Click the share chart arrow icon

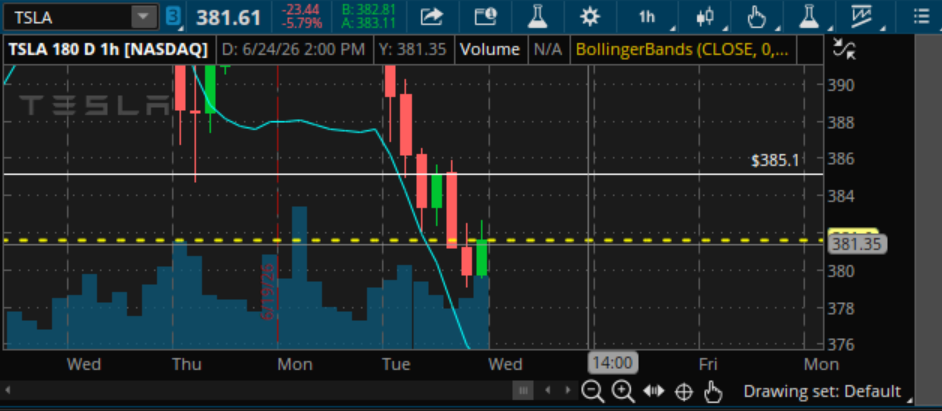click(431, 17)
